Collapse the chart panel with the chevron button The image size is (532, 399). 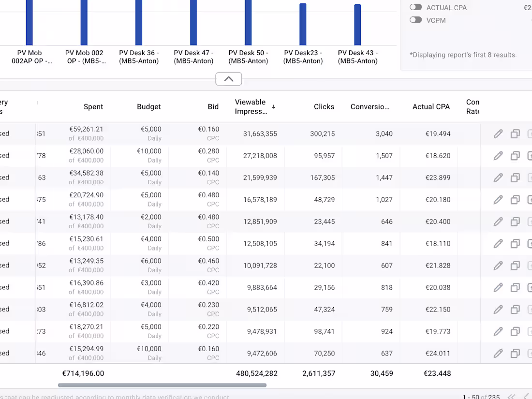(x=228, y=78)
